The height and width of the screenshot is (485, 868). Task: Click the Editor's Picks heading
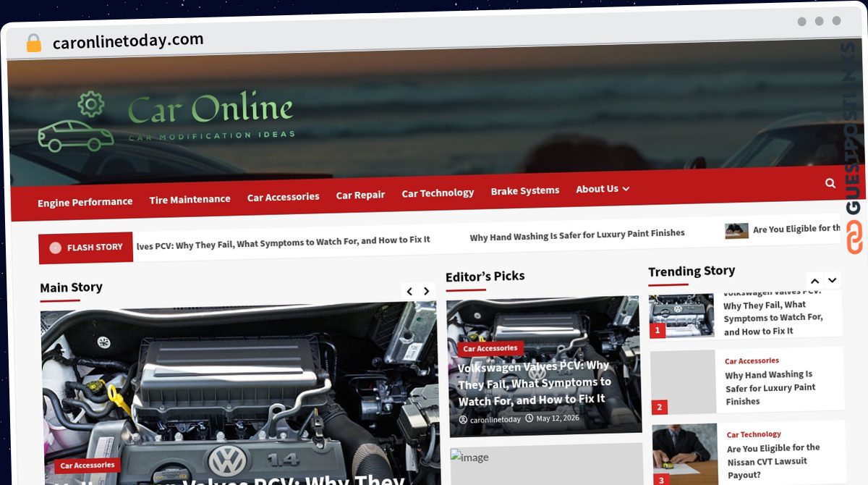tap(485, 276)
